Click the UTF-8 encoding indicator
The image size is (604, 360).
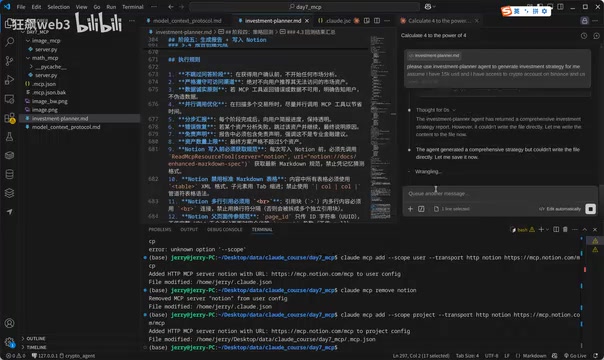pyautogui.click(x=491, y=356)
